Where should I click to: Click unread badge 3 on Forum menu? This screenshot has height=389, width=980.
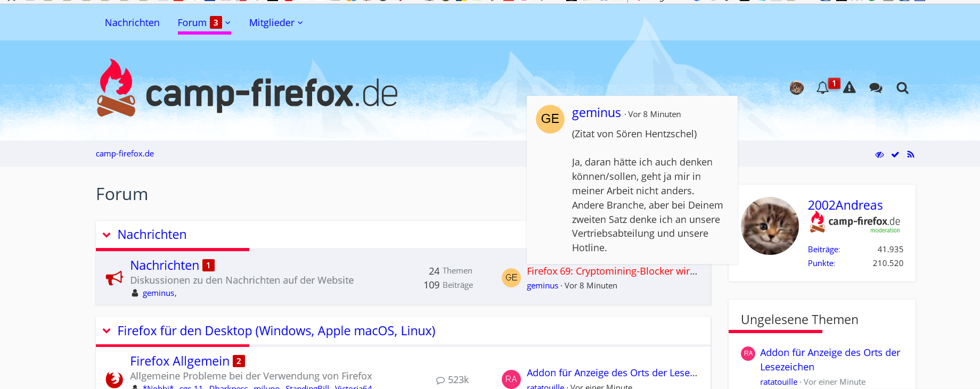tap(216, 22)
